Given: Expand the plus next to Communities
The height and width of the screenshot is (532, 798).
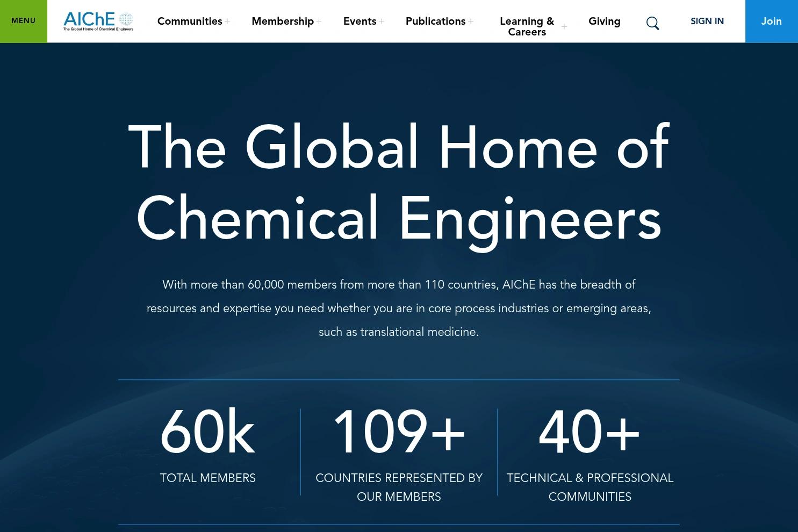Looking at the screenshot, I should pos(227,21).
